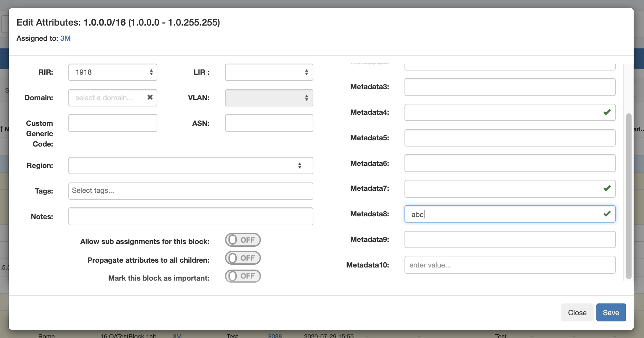
Task: Click the green checkmark in Metadata7 field
Action: tap(607, 188)
